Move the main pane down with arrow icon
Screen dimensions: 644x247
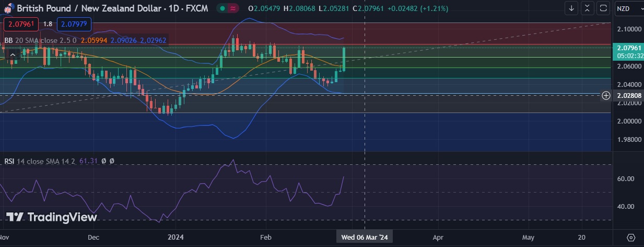click(572, 8)
